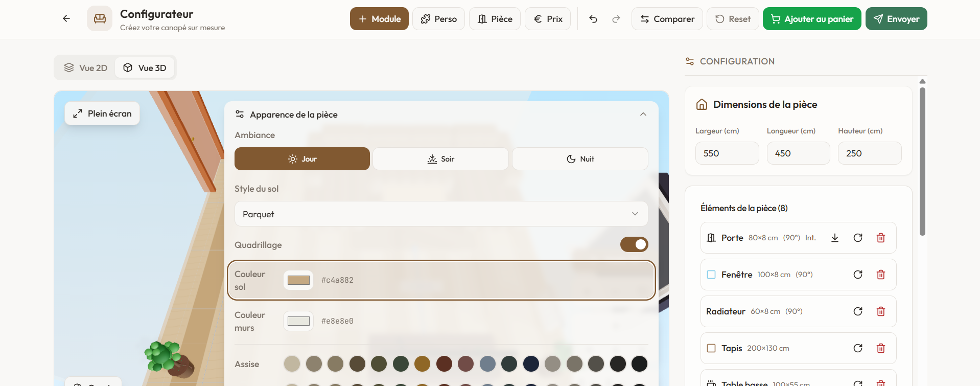Collapse the Apparence de la pièce panel

(x=643, y=114)
